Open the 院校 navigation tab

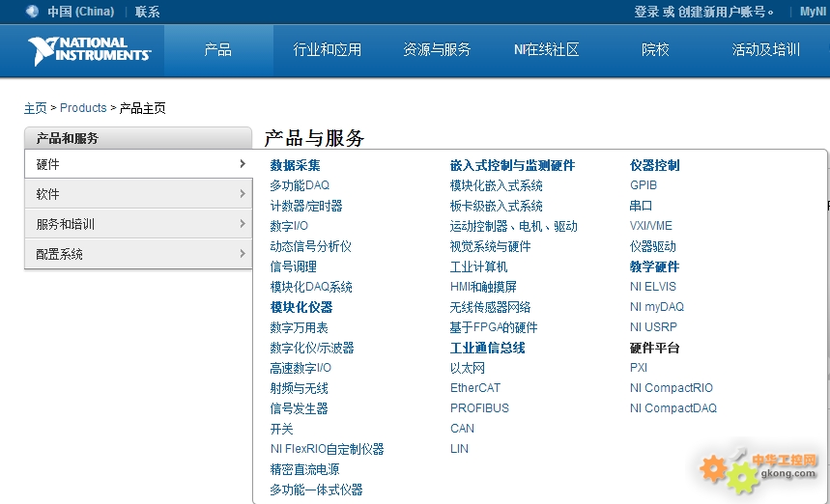(655, 49)
